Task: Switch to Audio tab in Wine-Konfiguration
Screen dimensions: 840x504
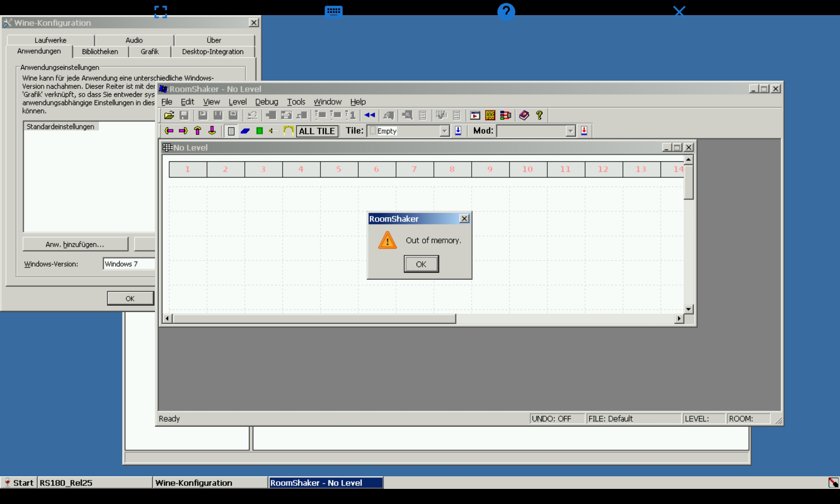Action: coord(134,40)
